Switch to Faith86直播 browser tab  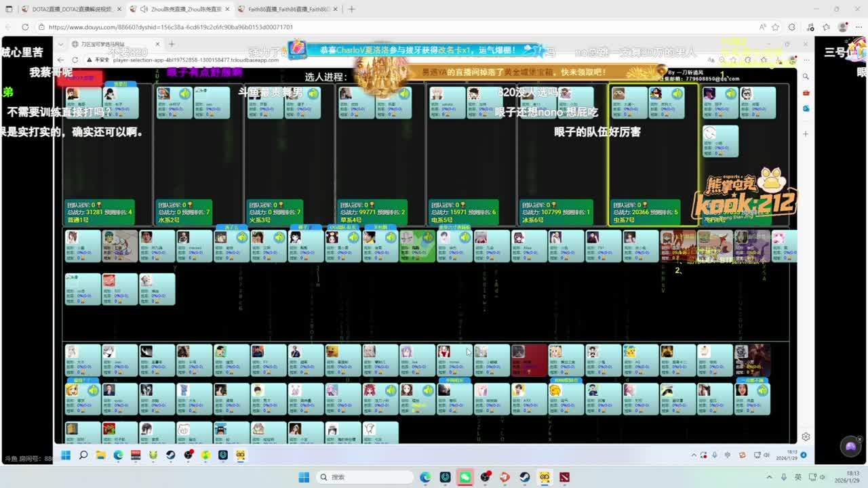point(285,9)
